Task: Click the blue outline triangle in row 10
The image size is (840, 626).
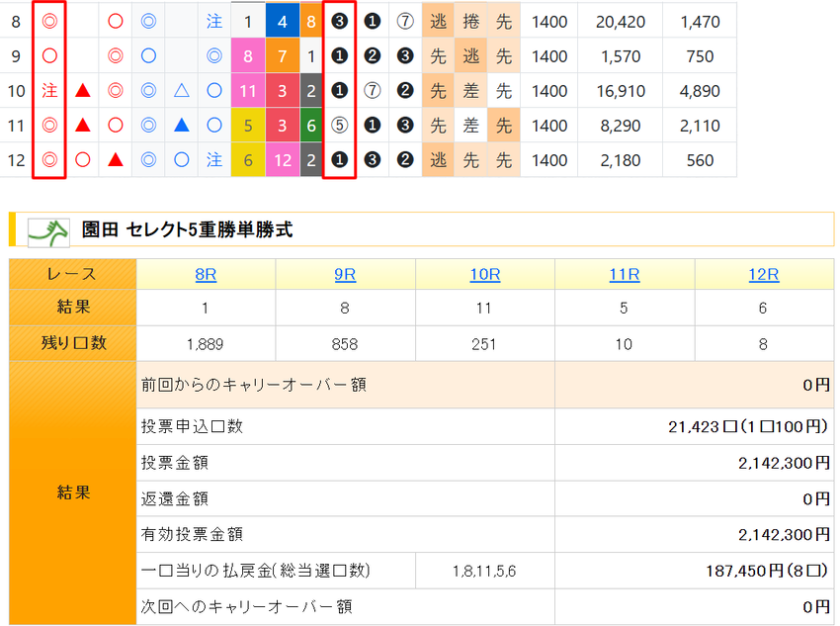Action: (x=182, y=91)
